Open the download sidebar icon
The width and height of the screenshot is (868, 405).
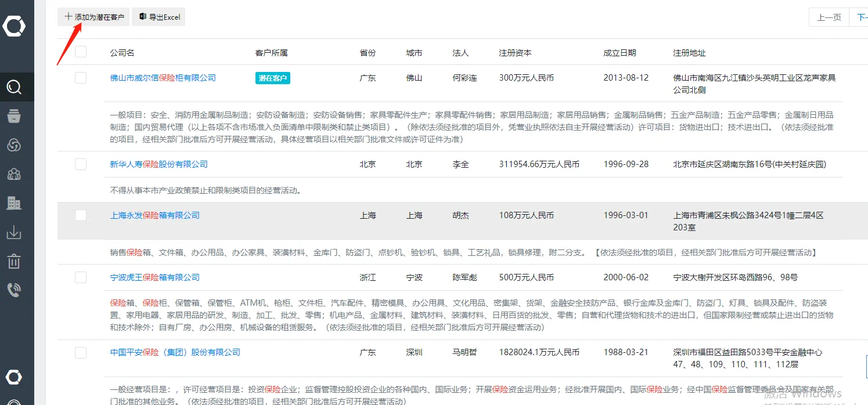click(14, 232)
